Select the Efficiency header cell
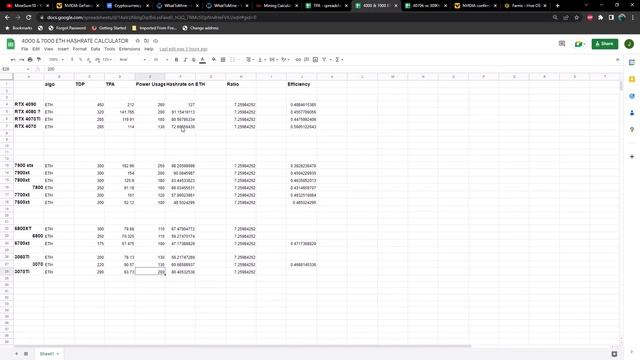This screenshot has width=640, height=360. 301,84
